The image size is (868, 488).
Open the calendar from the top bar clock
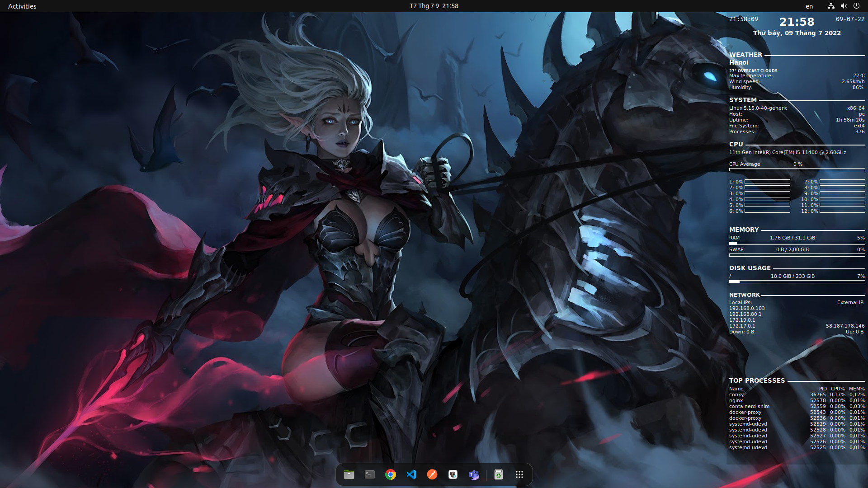(x=434, y=6)
